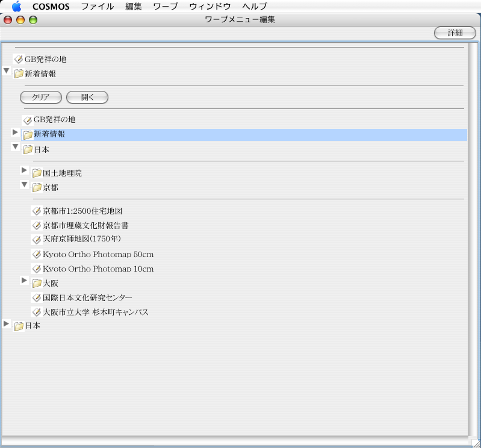Click the 大阪 folder icon
This screenshot has height=448, width=481.
pos(37,283)
